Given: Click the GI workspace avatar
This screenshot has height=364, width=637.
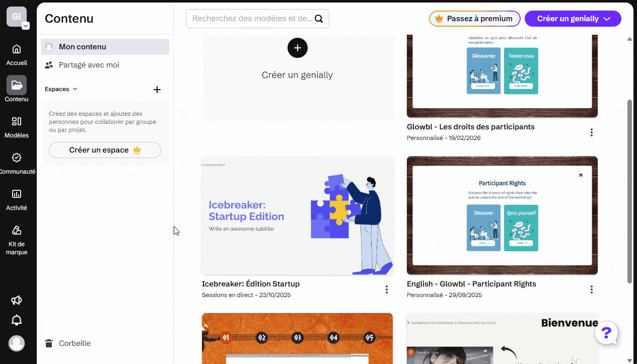Looking at the screenshot, I should point(16,16).
